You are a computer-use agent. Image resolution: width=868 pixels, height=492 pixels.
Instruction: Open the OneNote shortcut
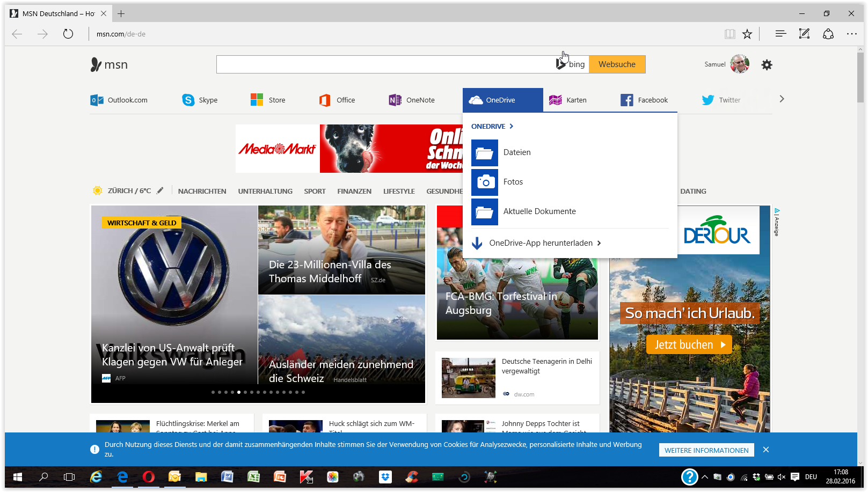(412, 100)
